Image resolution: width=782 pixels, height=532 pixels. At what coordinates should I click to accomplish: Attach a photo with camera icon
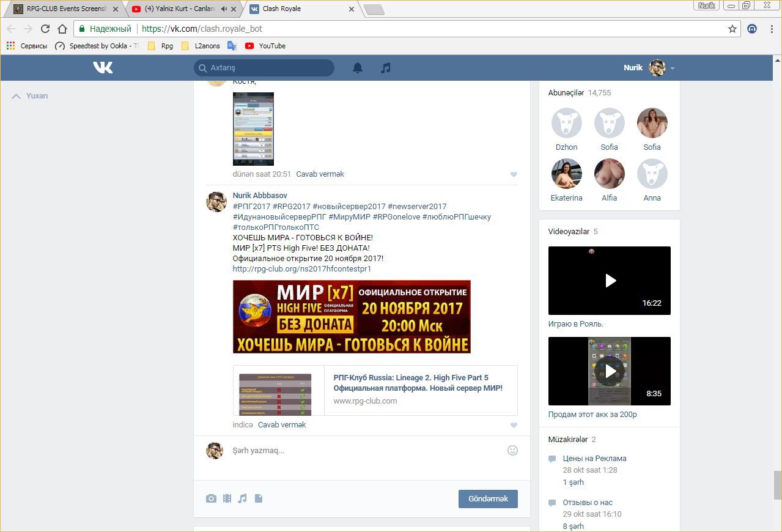211,498
